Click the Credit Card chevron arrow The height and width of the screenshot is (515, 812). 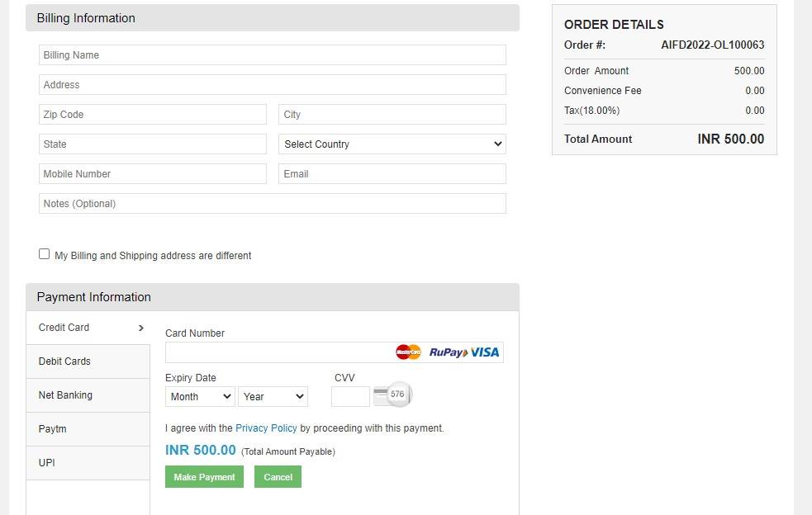click(x=141, y=328)
